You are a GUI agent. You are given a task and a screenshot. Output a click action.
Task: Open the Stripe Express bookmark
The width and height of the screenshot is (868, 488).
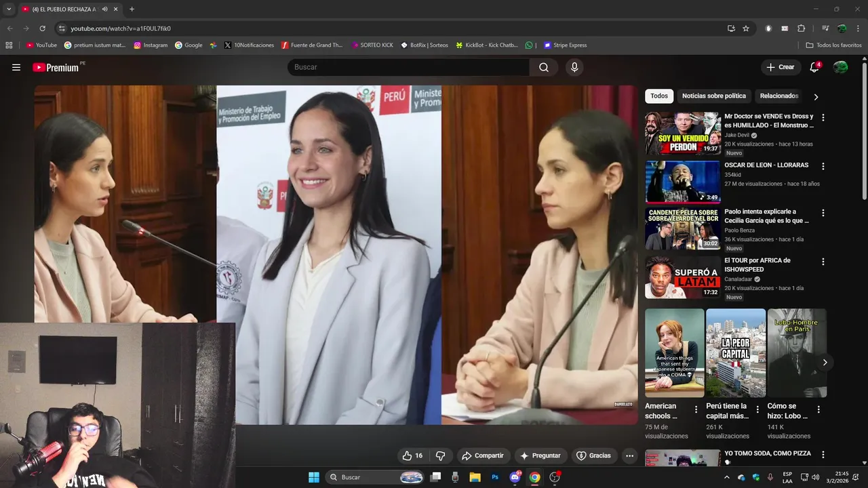pos(566,45)
